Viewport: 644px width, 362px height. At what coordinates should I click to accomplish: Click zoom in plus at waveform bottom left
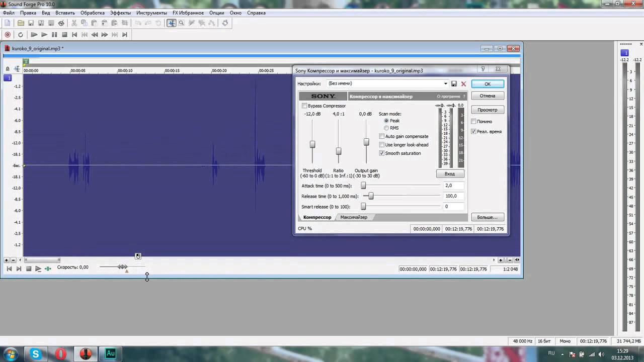click(x=7, y=260)
